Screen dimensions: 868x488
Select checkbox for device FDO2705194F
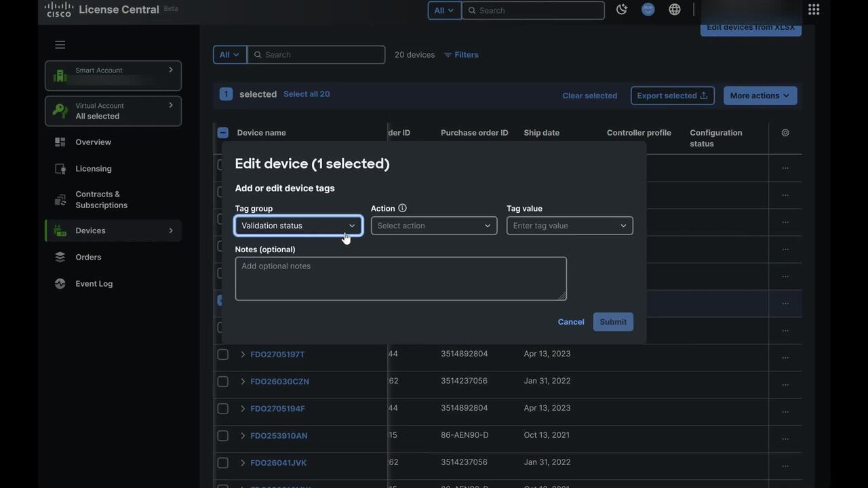click(223, 409)
